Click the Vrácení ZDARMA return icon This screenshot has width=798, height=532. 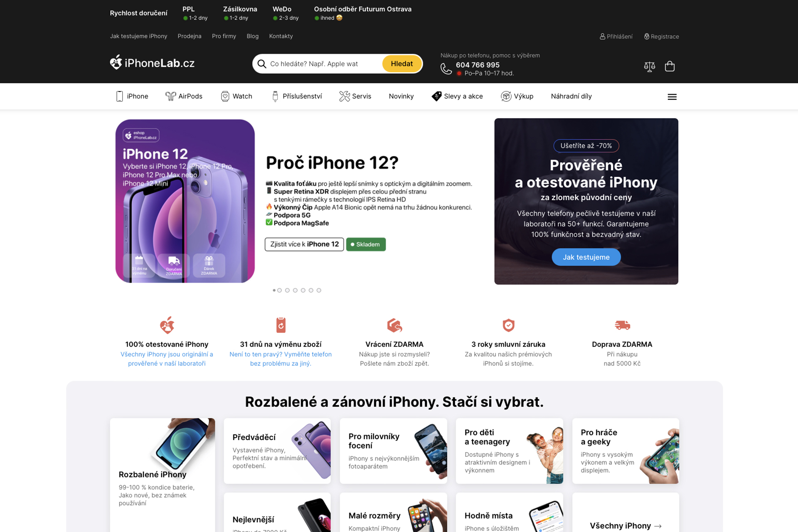click(x=394, y=325)
